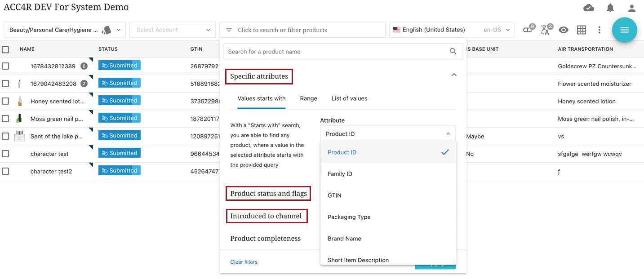The width and height of the screenshot is (644, 279).
Task: Switch to the Range tab
Action: tap(308, 98)
